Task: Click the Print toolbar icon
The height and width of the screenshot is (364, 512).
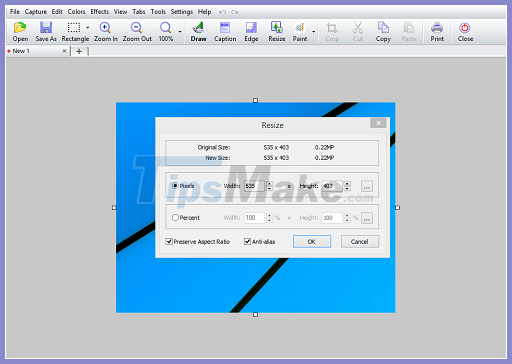Action: (437, 28)
